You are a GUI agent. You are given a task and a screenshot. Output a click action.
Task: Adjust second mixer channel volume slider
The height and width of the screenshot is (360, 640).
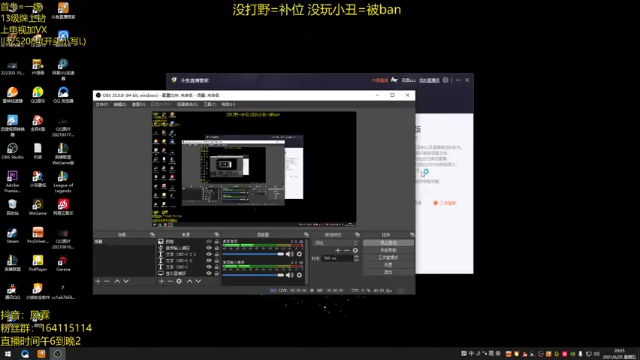(x=253, y=275)
